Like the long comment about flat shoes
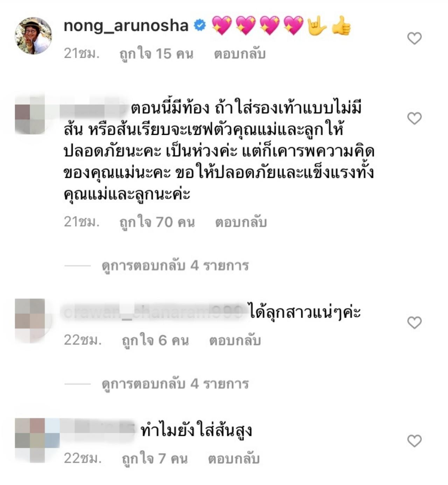 pos(414,118)
